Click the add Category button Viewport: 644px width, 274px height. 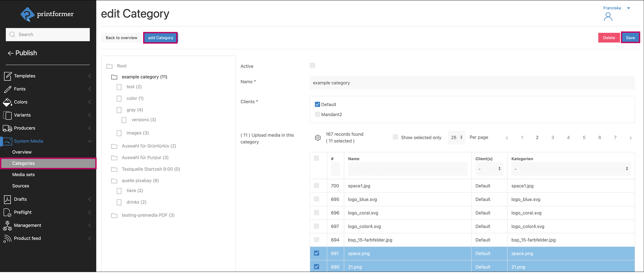pos(160,38)
